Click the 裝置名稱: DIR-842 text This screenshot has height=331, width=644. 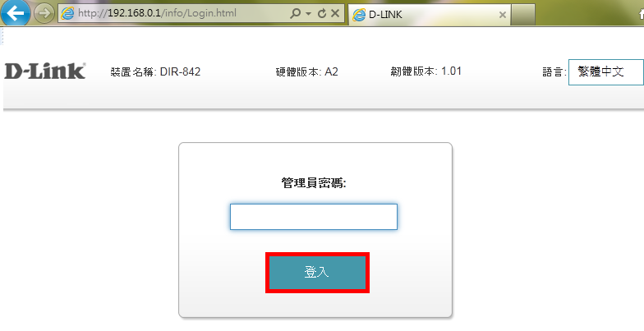[x=155, y=72]
